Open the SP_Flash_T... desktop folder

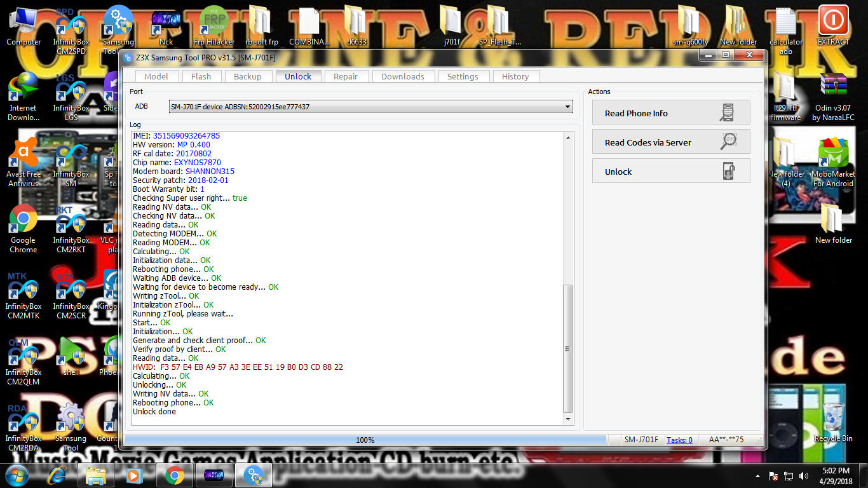(x=499, y=25)
